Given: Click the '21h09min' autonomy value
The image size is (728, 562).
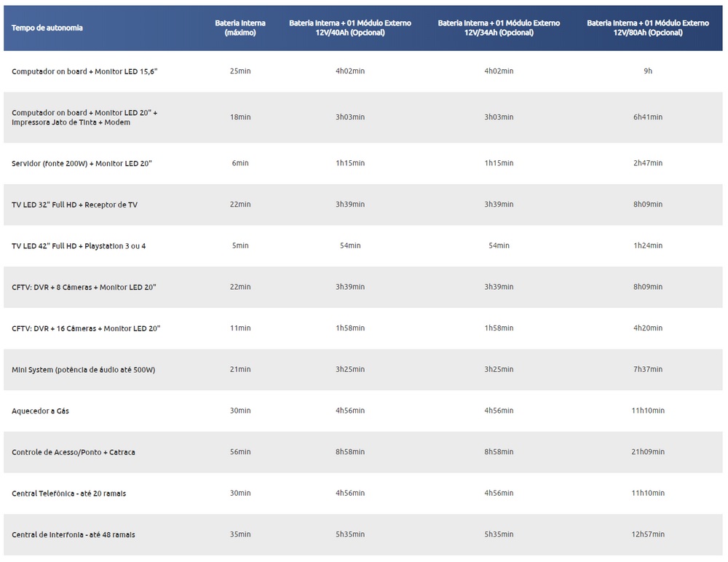Looking at the screenshot, I should (648, 452).
